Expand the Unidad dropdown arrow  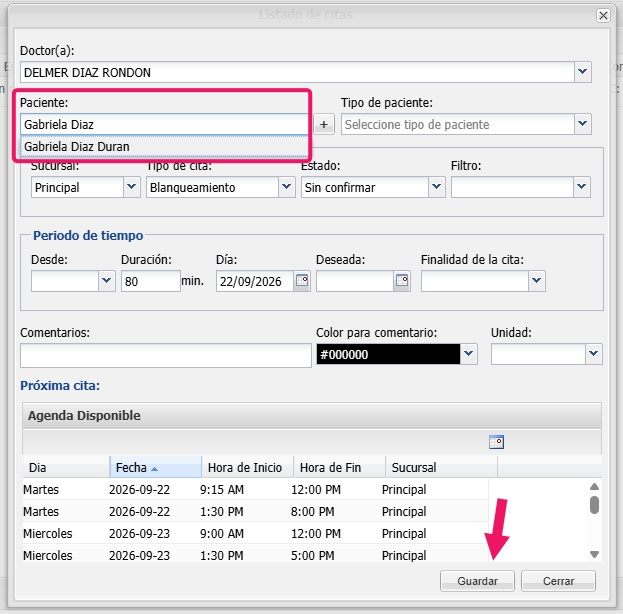point(594,354)
